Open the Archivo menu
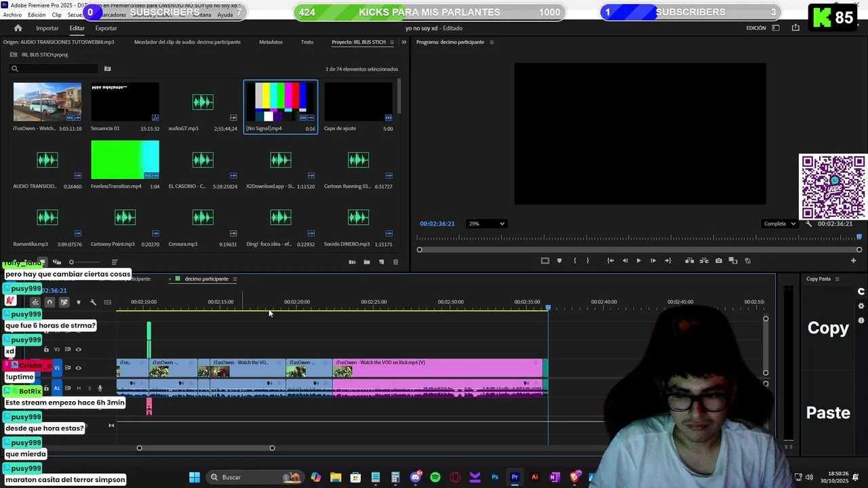 (12, 15)
